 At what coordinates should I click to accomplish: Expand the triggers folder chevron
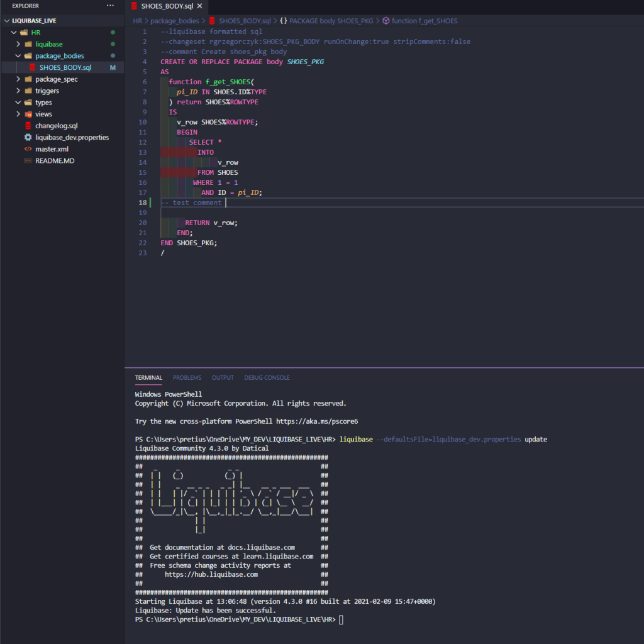(x=18, y=91)
